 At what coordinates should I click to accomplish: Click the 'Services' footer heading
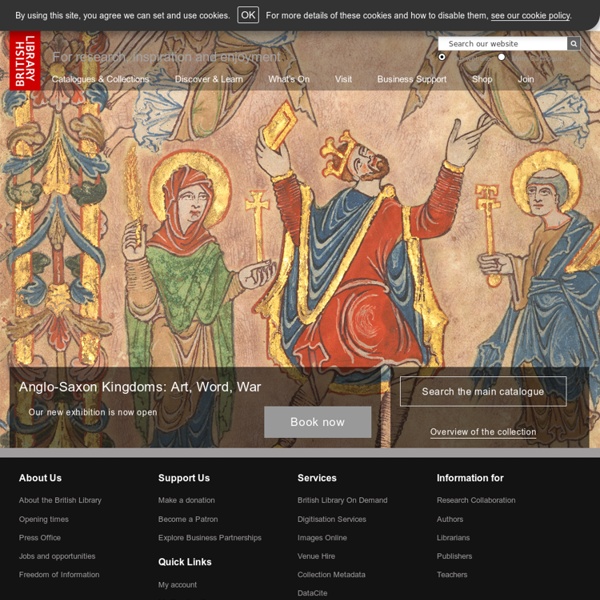[317, 478]
